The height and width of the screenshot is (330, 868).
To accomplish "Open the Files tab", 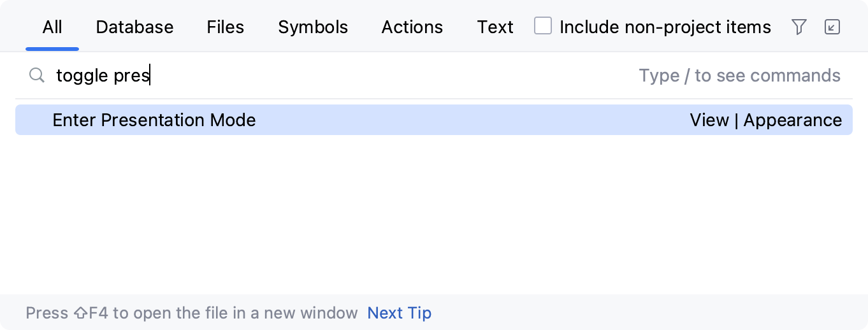I will coord(226,27).
